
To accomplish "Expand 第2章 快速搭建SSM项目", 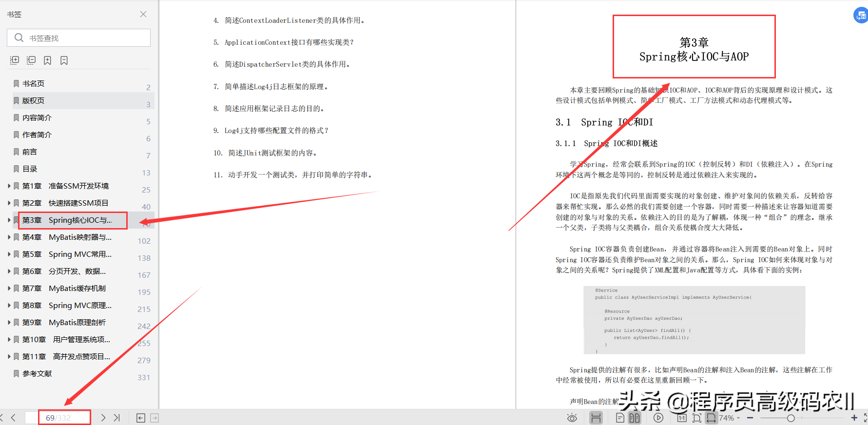I will [9, 203].
